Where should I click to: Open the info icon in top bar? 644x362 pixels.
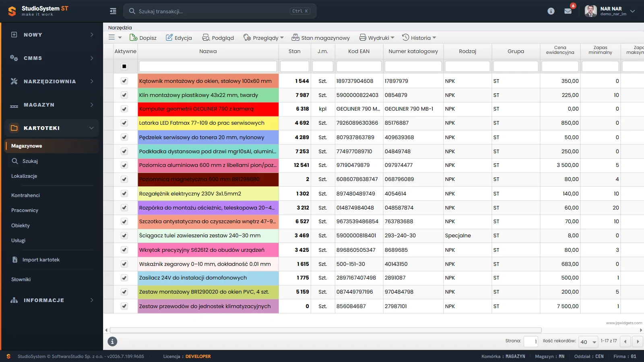pos(551,11)
